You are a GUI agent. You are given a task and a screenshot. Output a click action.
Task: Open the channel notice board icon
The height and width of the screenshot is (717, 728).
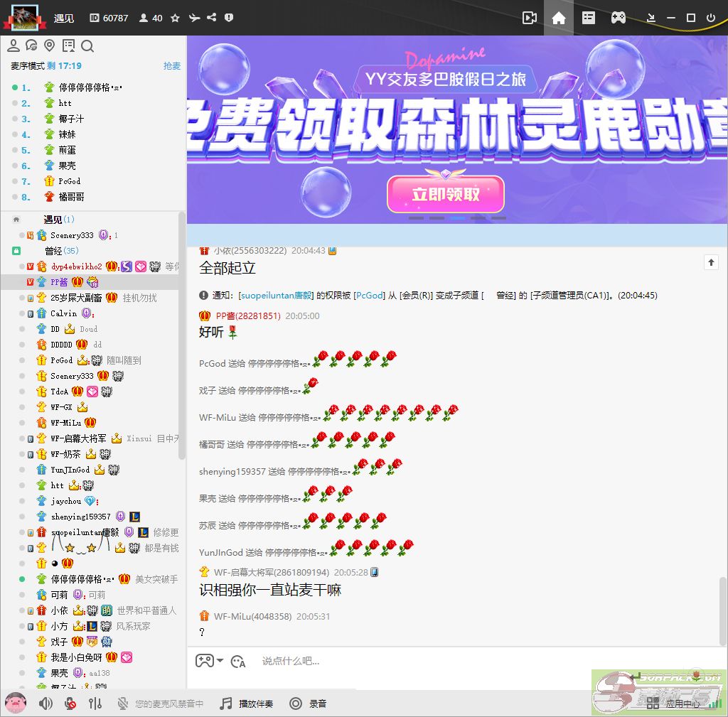pos(68,45)
